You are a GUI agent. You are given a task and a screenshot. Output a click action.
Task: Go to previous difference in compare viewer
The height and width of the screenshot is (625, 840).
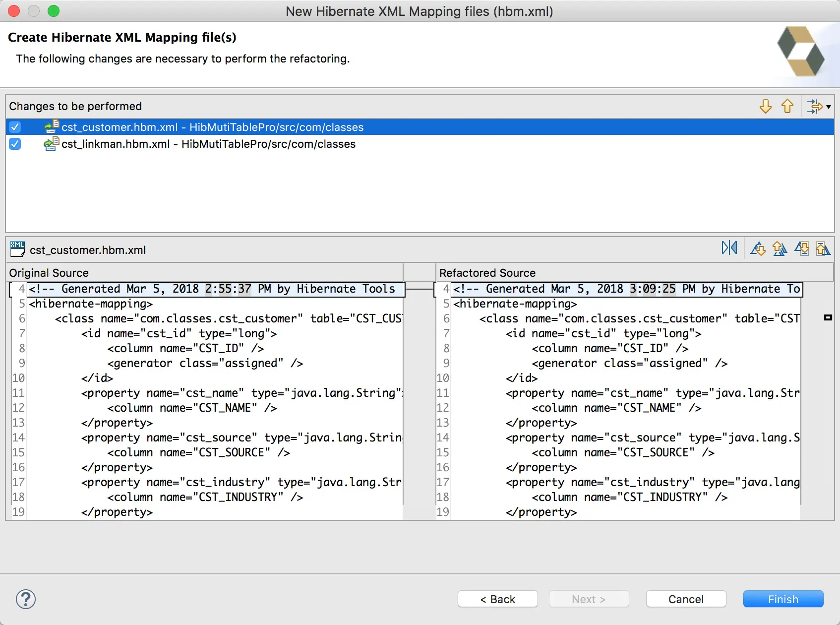(x=780, y=248)
